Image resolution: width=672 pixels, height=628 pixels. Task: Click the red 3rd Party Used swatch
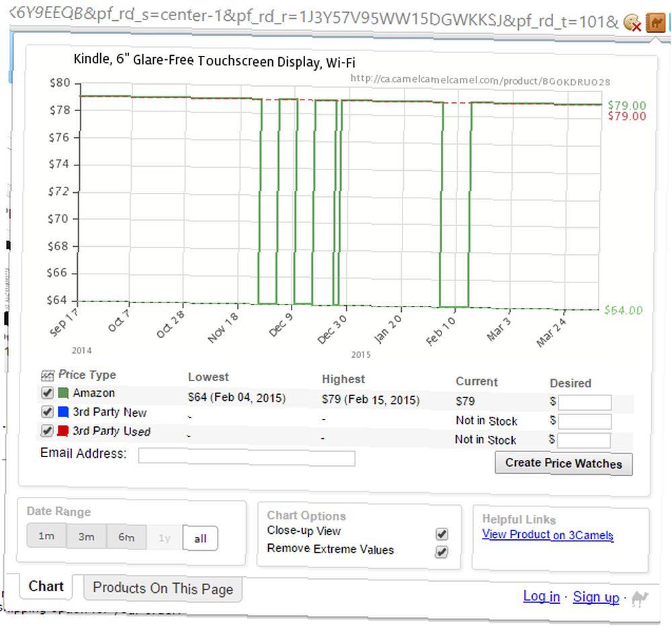(63, 431)
